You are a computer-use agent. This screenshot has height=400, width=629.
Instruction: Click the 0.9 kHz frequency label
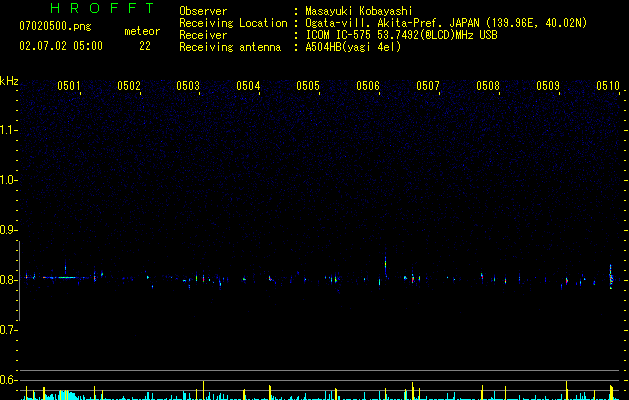pos(9,230)
